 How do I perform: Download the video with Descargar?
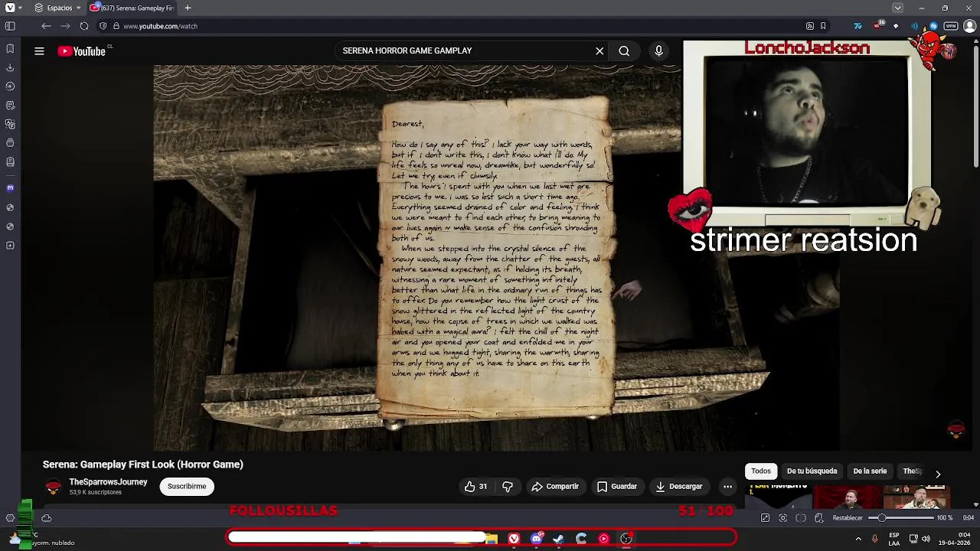[679, 486]
